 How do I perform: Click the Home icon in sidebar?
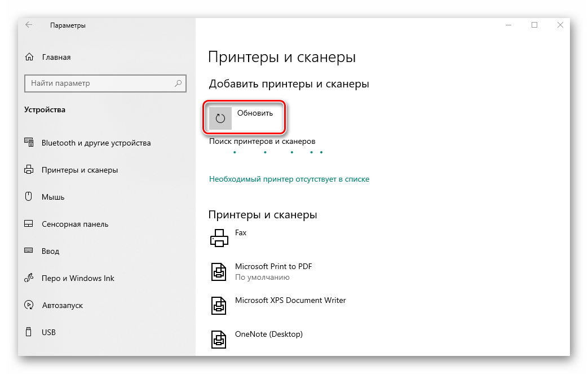pos(29,57)
